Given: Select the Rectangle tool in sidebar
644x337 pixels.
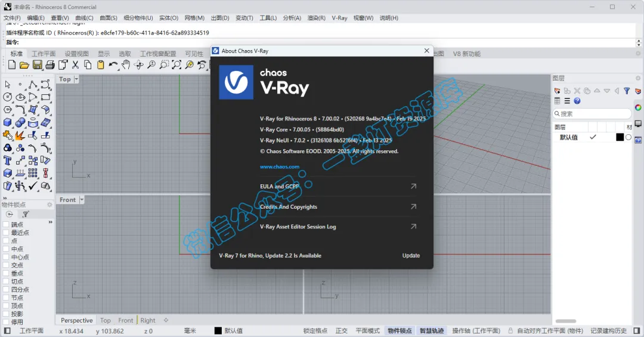Looking at the screenshot, I should (45, 97).
